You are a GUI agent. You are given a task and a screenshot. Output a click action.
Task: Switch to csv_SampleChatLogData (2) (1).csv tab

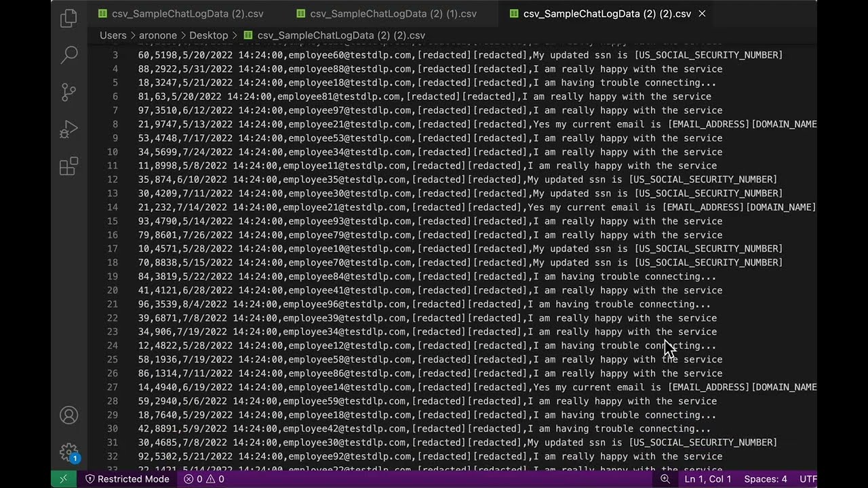click(385, 14)
